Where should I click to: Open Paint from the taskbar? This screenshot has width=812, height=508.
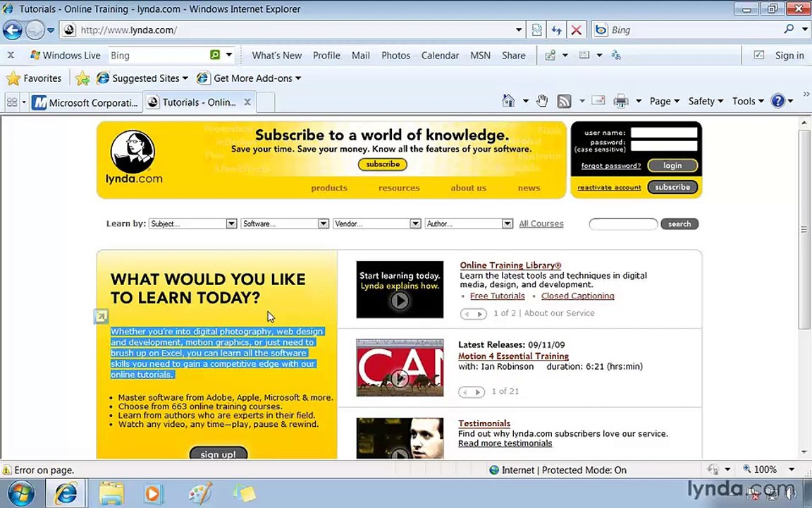[200, 493]
